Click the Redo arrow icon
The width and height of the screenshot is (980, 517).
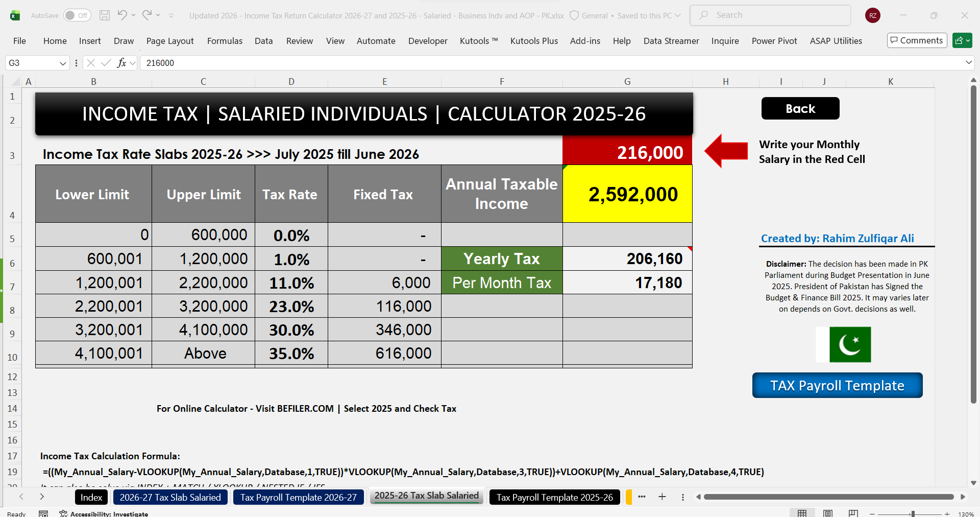pyautogui.click(x=147, y=15)
